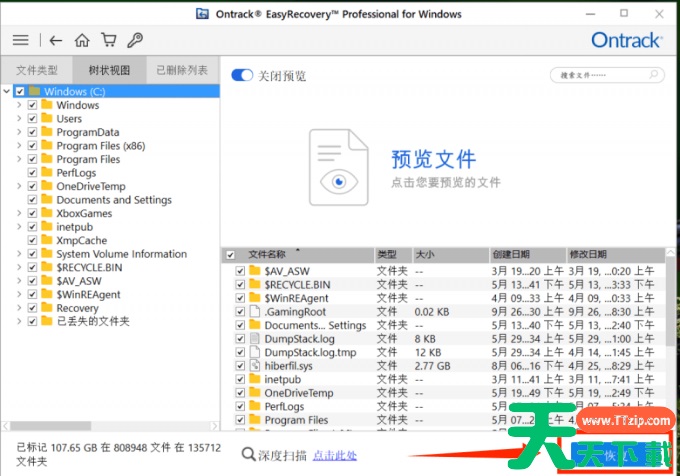Select the DumpStack.log file row
680x476 pixels.
(445, 339)
